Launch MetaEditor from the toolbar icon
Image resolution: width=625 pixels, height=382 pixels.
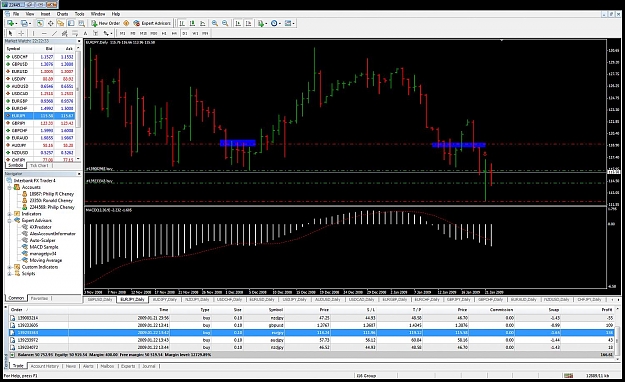(x=126, y=23)
